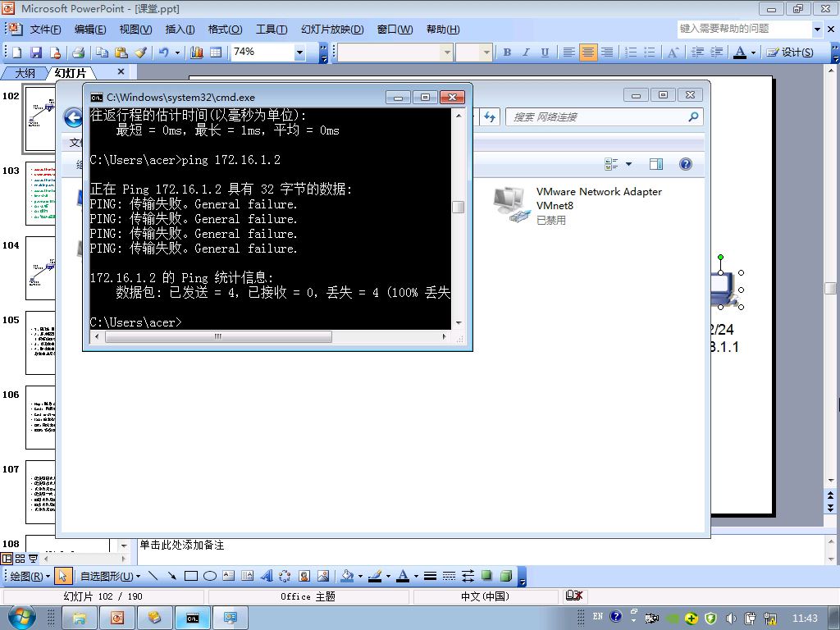Click back button in Network Connections window

tap(73, 116)
